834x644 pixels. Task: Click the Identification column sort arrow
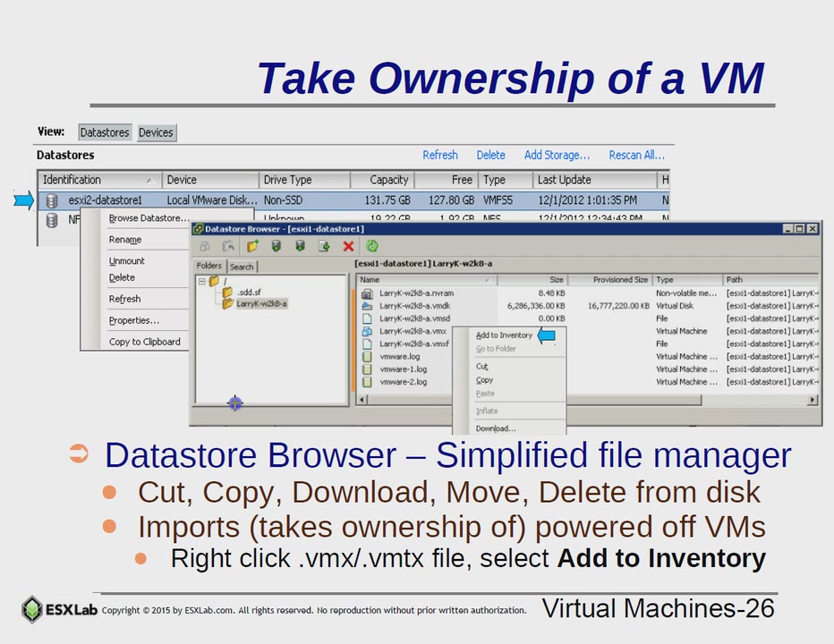[x=150, y=181]
